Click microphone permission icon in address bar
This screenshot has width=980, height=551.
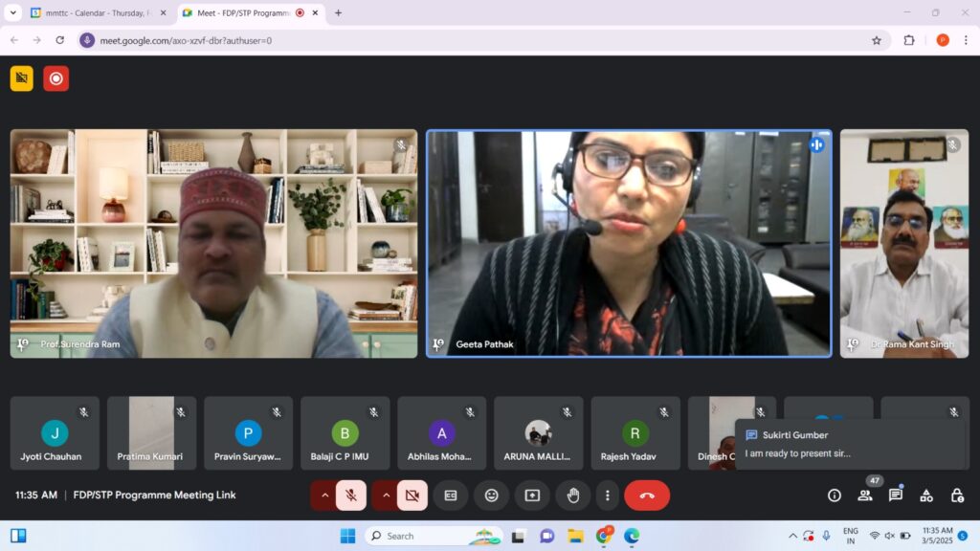[x=87, y=40]
